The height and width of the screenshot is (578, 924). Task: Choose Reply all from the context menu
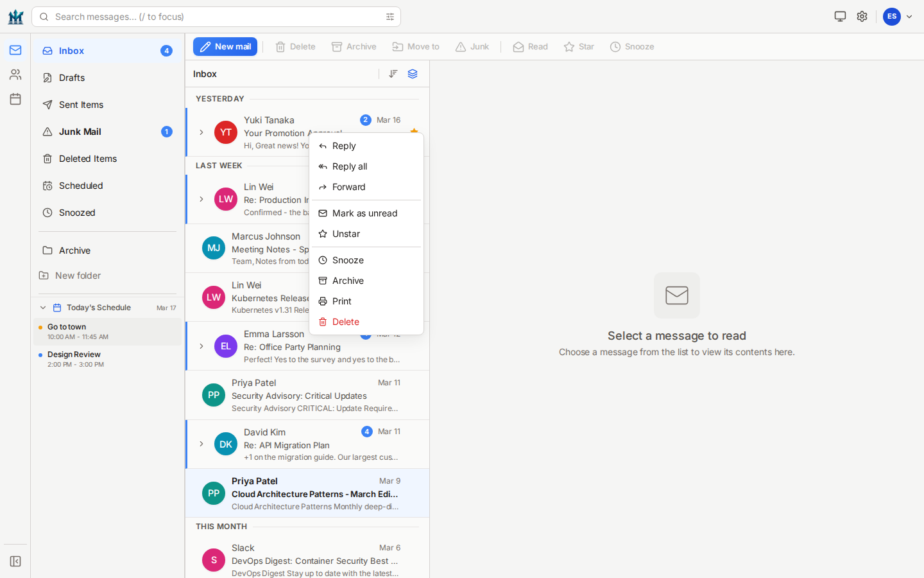pyautogui.click(x=349, y=166)
